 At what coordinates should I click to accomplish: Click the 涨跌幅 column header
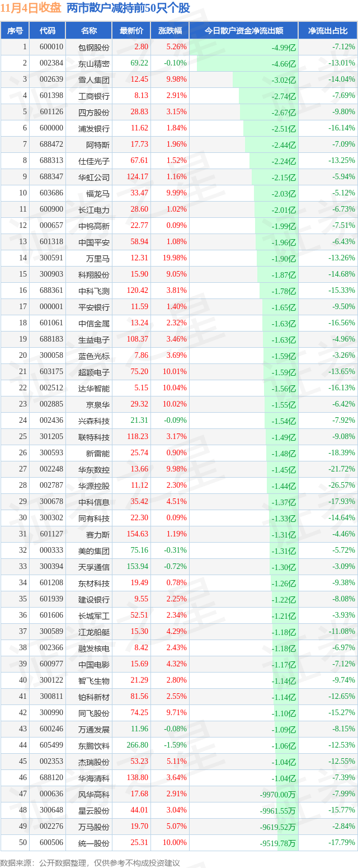point(169,31)
